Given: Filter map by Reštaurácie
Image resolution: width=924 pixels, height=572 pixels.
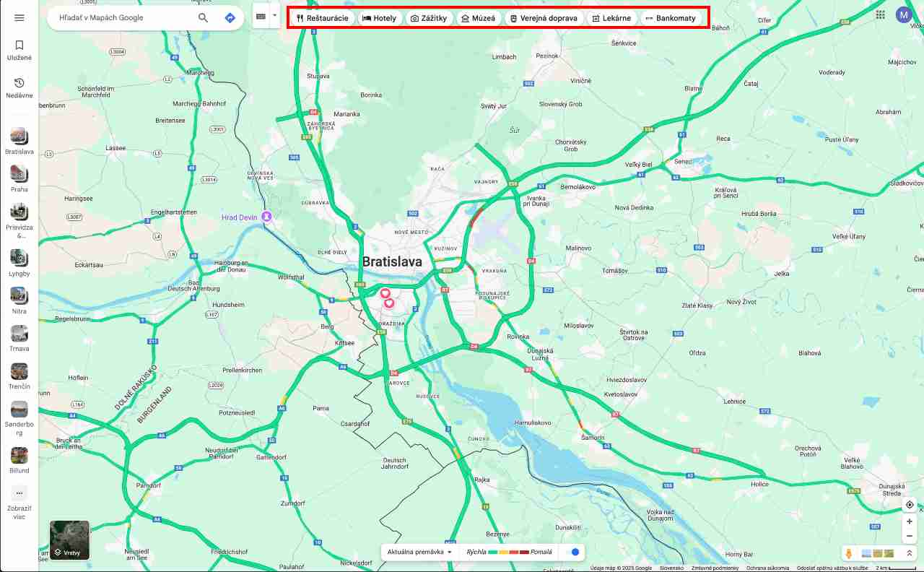Looking at the screenshot, I should click(323, 18).
